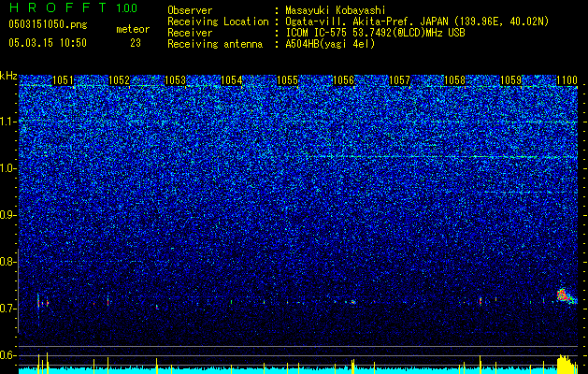
Task: Click the version number 1.00
Action: (x=126, y=7)
